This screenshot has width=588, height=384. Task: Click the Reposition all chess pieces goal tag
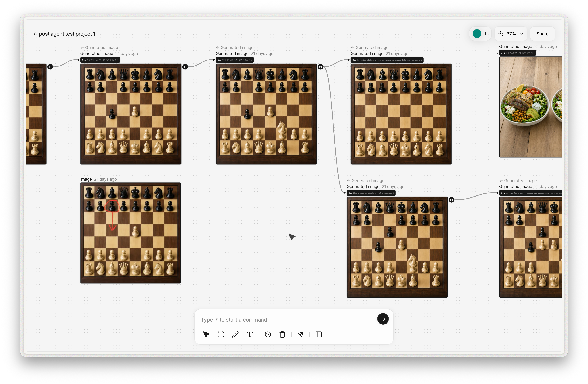pos(387,60)
